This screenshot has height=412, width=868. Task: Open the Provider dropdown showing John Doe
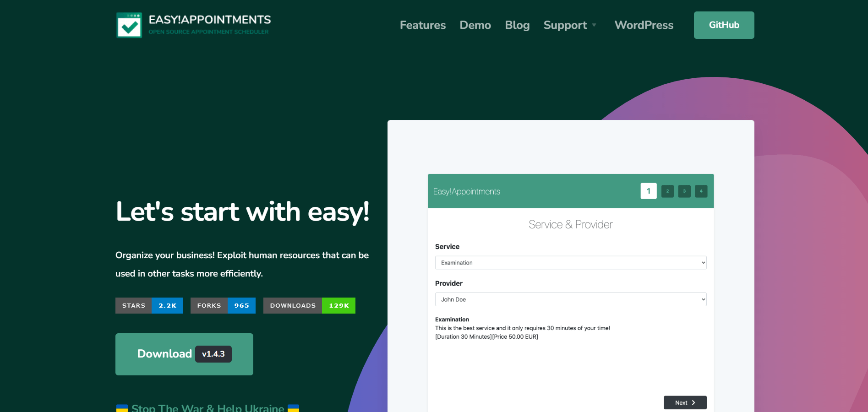571,299
